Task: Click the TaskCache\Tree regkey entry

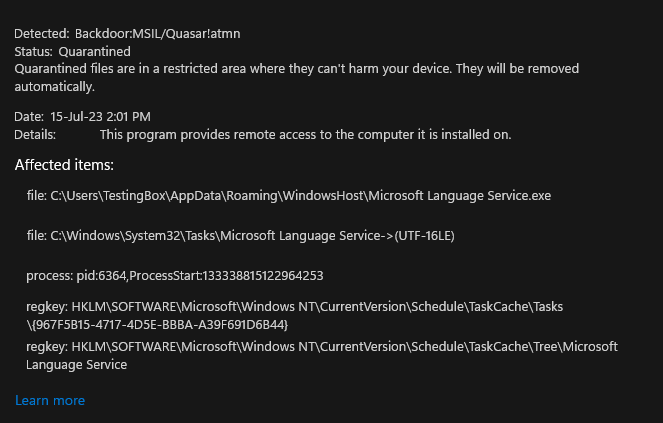Action: point(321,347)
